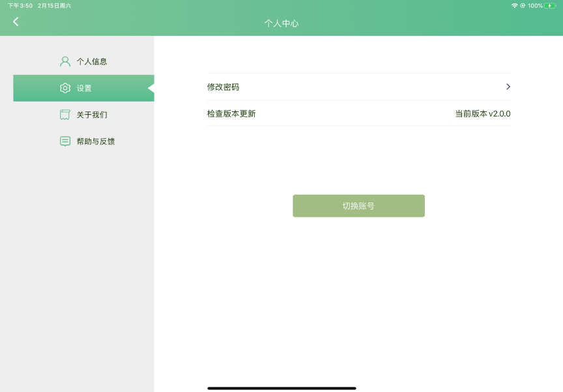
Task: Click the 当前版本 v2.0.0 text
Action: click(483, 114)
